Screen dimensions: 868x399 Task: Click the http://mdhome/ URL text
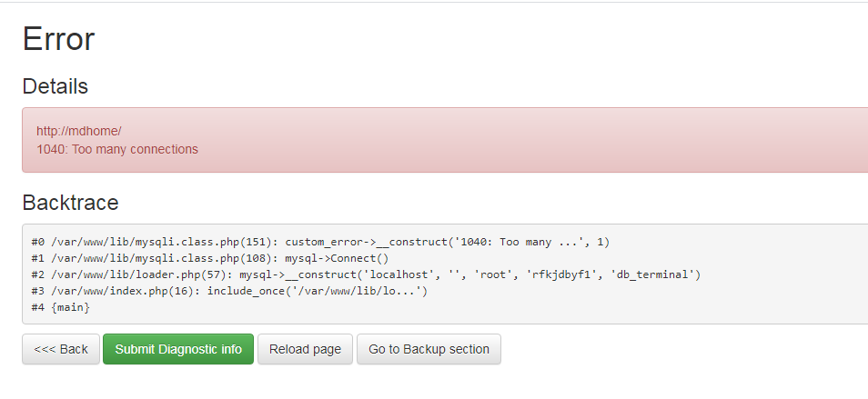coord(78,131)
